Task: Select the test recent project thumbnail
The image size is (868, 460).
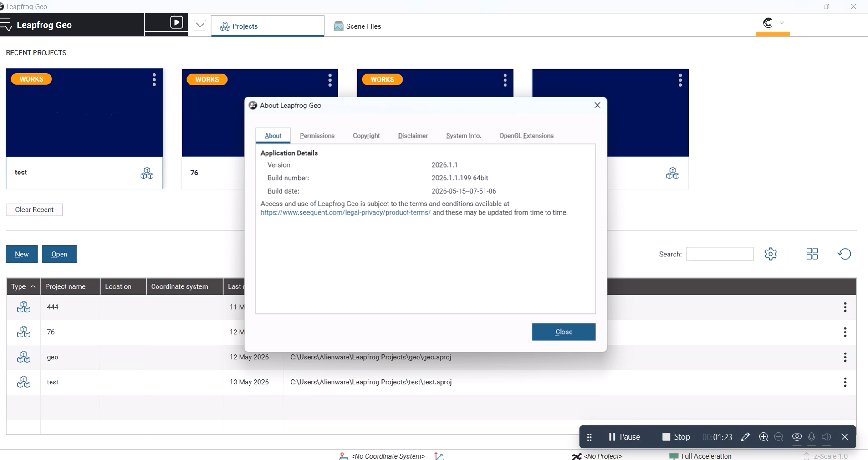Action: click(84, 113)
